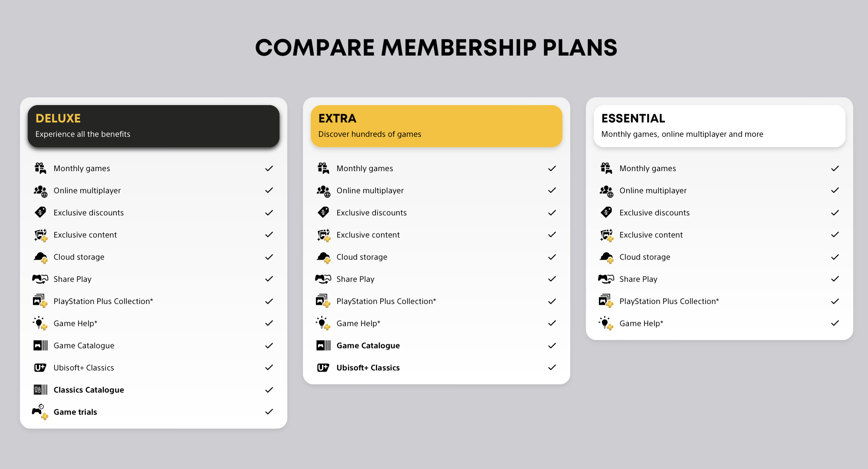Image resolution: width=868 pixels, height=469 pixels.
Task: Click the bold Game Catalogue label in Extra
Action: coord(368,346)
